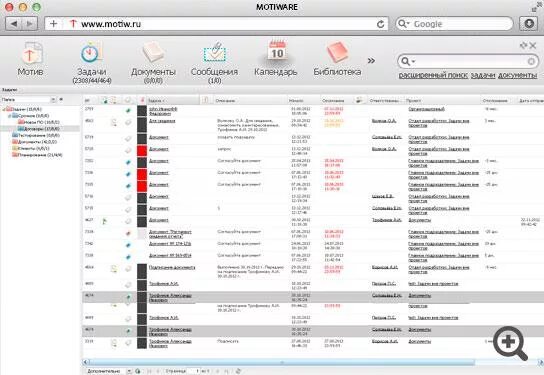Open the Документ "Регламент ведения отчета" link
Screen dimensions: 544x375
tap(170, 234)
